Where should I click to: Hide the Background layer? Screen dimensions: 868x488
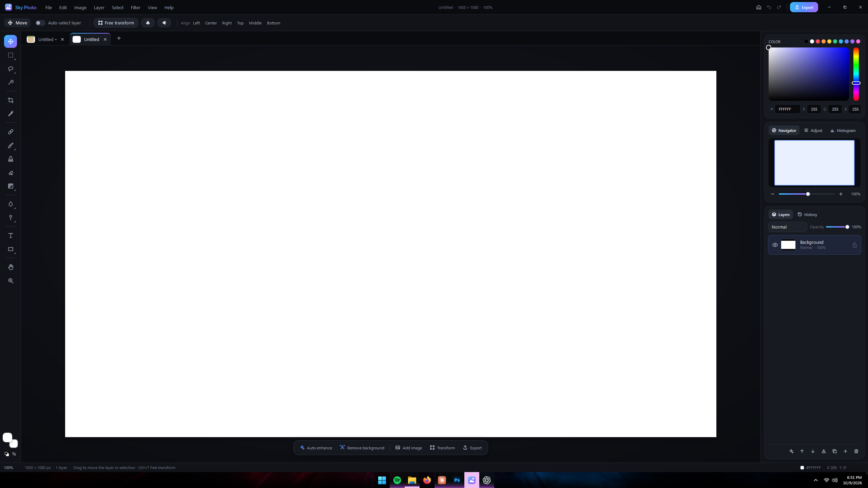click(775, 245)
